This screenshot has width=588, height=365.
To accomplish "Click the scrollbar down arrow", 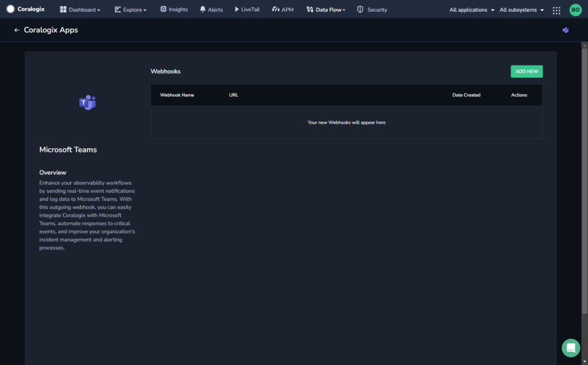I will 584,362.
